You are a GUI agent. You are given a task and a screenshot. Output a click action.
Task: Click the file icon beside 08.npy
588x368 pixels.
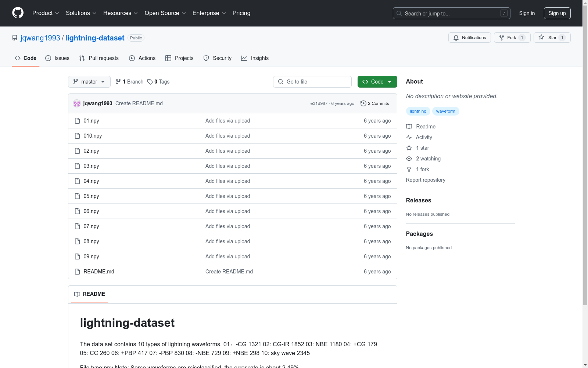pyautogui.click(x=77, y=241)
